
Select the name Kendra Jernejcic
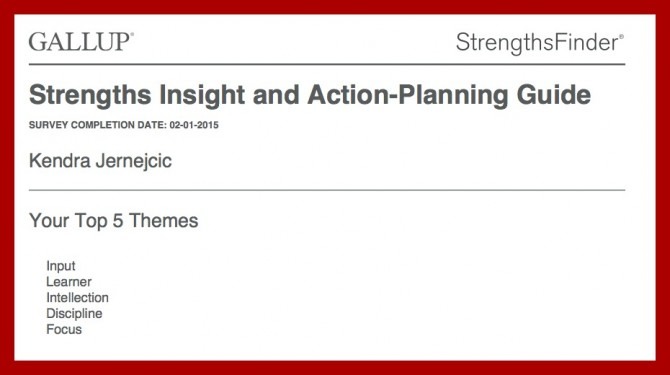[x=100, y=161]
